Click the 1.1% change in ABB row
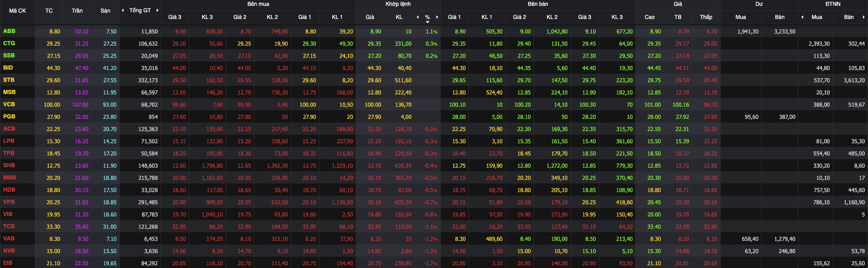The image size is (868, 268). pyautogui.click(x=432, y=32)
